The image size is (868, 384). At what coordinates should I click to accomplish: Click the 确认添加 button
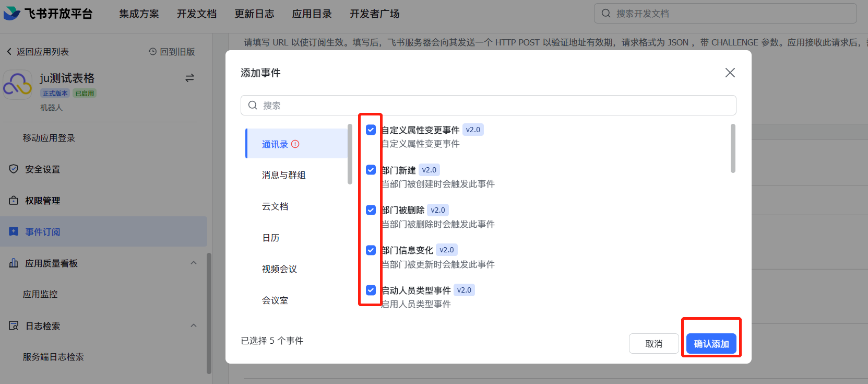tap(711, 344)
